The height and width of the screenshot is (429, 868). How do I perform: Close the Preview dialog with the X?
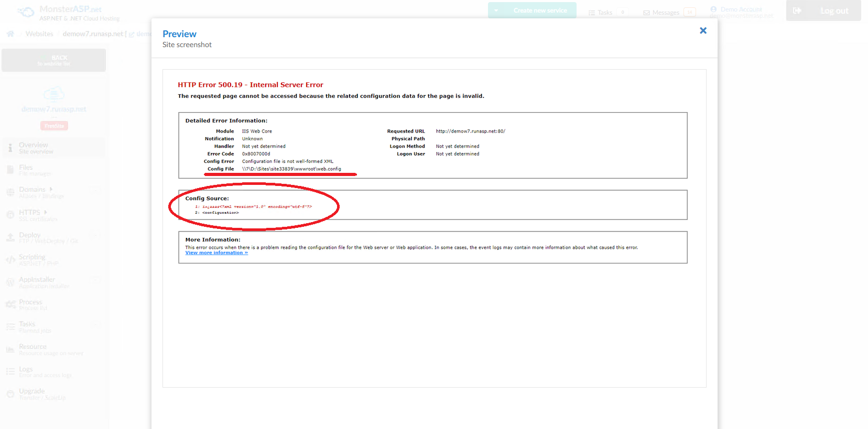[x=703, y=31]
